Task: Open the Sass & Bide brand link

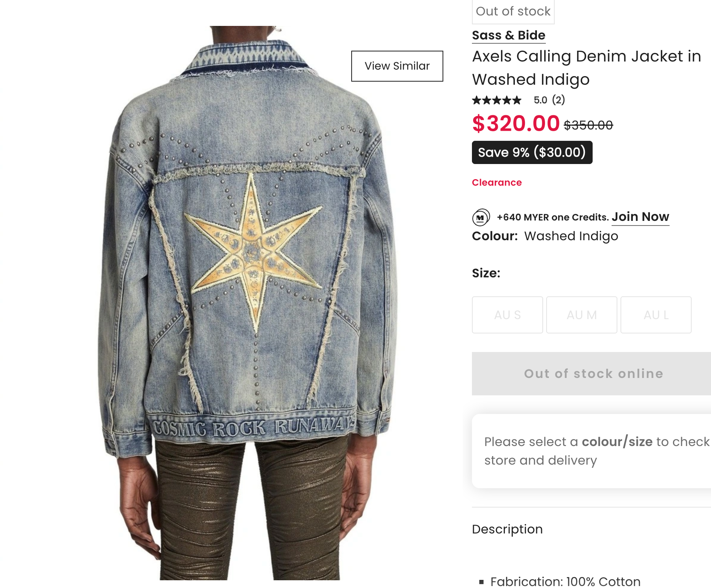Action: point(508,35)
